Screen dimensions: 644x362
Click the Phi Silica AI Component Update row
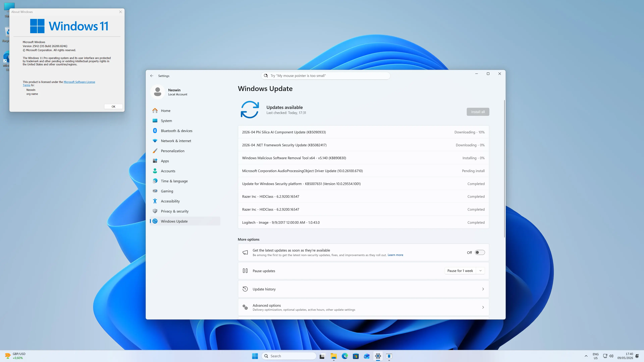(x=363, y=132)
